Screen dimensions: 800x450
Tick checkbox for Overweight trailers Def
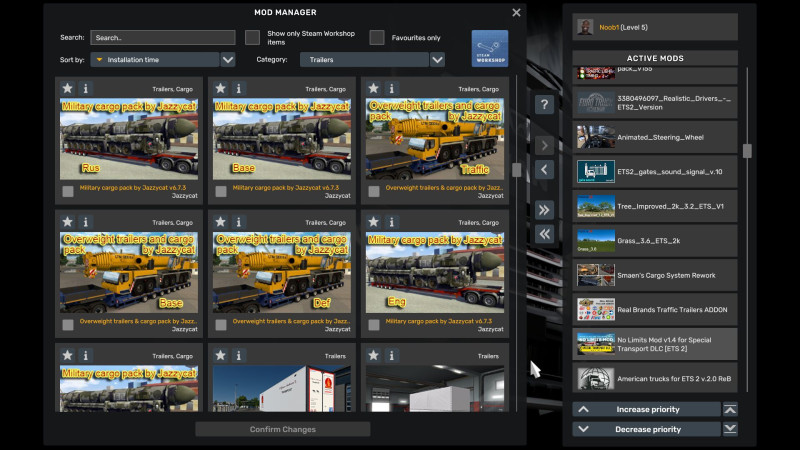[221, 325]
